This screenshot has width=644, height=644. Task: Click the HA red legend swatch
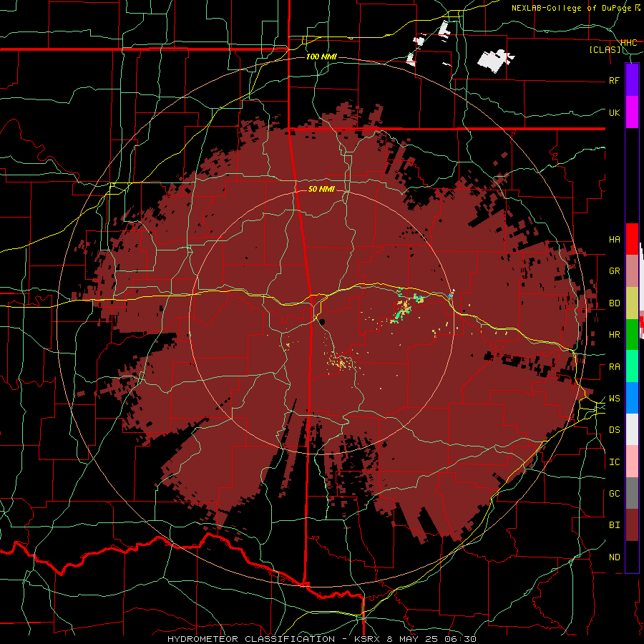click(x=632, y=239)
